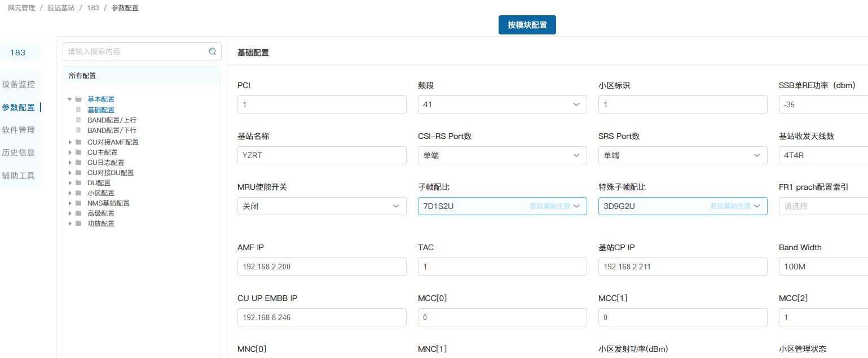Open the MRU使能开关 dropdown
This screenshot has height=358, width=868.
321,206
